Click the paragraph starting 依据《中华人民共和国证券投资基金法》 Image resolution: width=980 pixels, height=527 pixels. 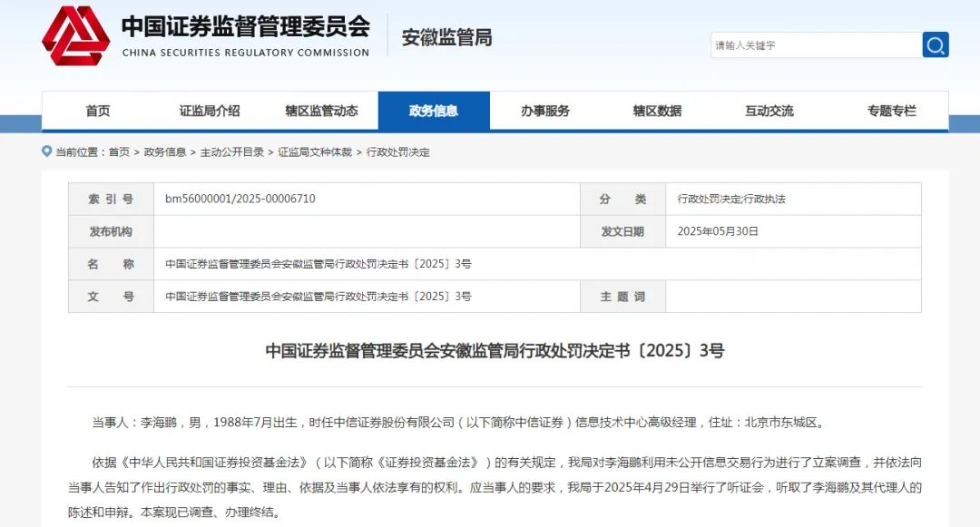click(x=495, y=487)
